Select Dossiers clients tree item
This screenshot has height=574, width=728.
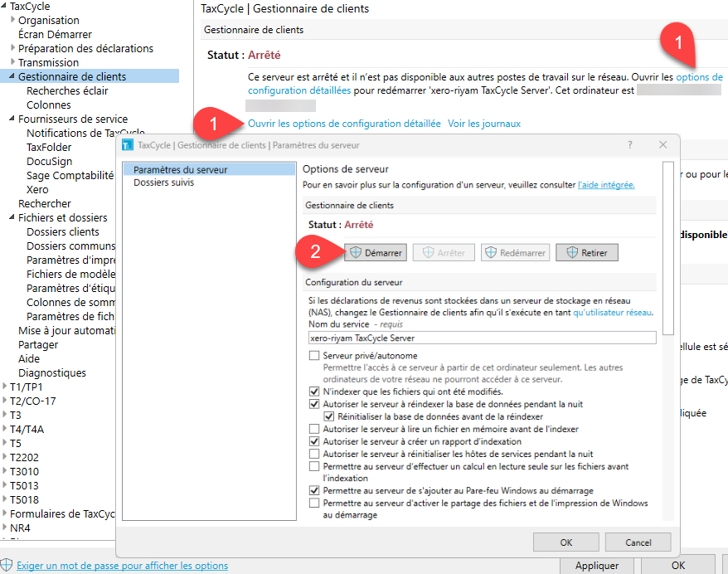click(63, 231)
